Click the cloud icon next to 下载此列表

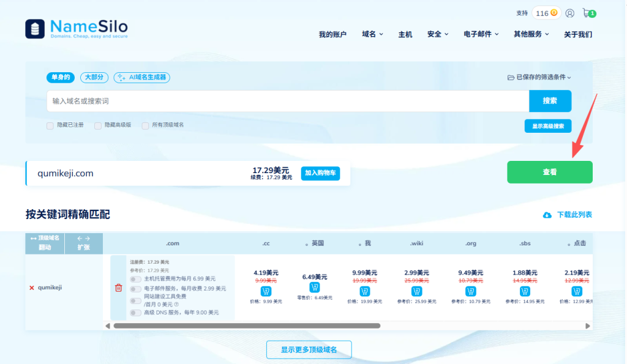click(548, 215)
